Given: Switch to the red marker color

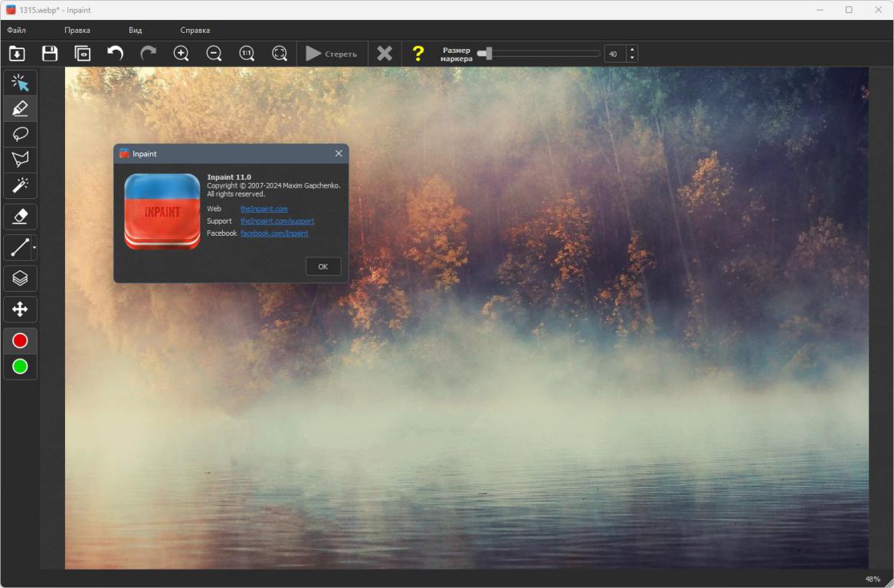Looking at the screenshot, I should 21,341.
